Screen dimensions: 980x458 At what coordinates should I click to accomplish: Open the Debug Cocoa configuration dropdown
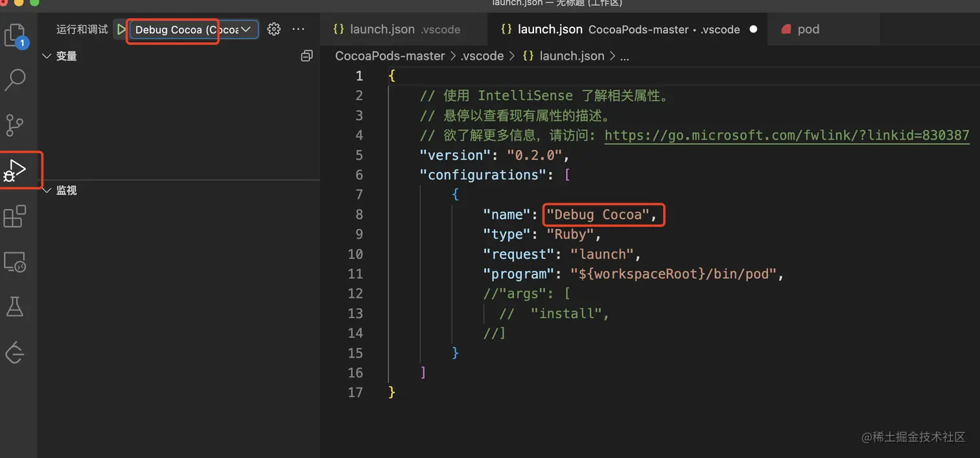[194, 29]
